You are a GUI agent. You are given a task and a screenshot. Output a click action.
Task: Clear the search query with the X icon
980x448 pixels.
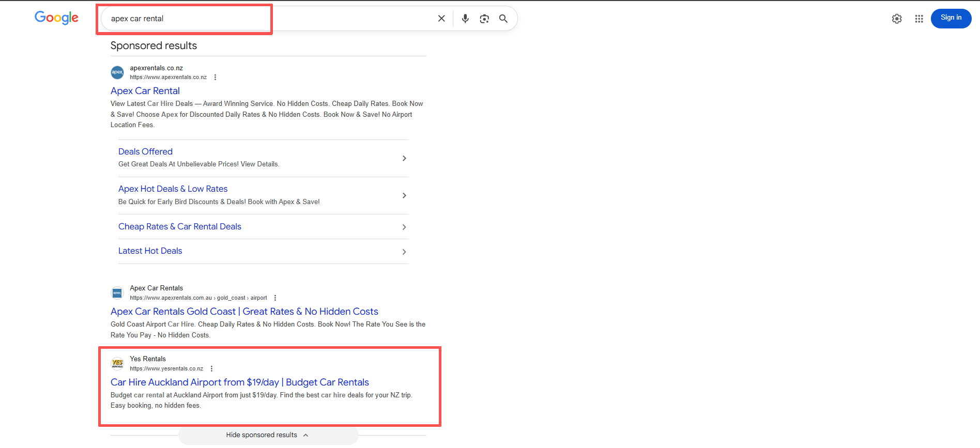pyautogui.click(x=441, y=19)
